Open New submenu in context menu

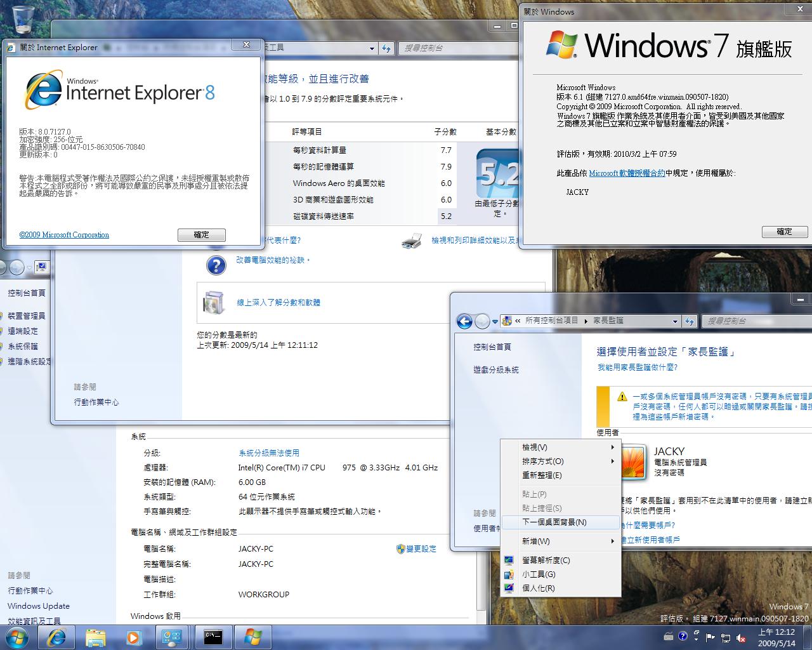561,541
